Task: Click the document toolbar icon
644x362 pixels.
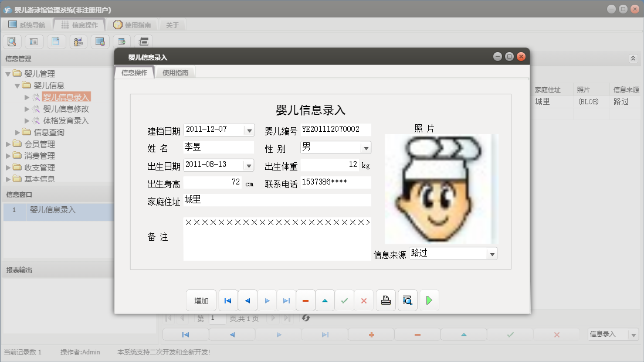Action: click(x=56, y=41)
